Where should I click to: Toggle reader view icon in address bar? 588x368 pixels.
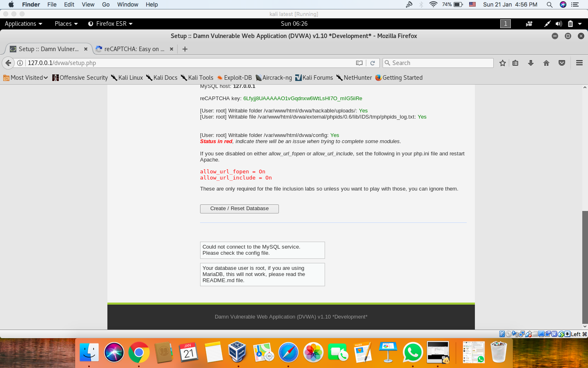(x=359, y=63)
